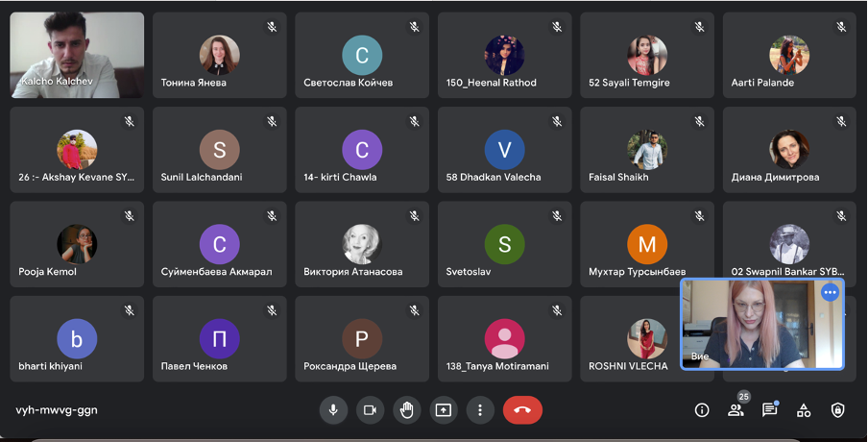
Task: Click the self-view video tile labeled Вие
Action: pyautogui.click(x=761, y=324)
